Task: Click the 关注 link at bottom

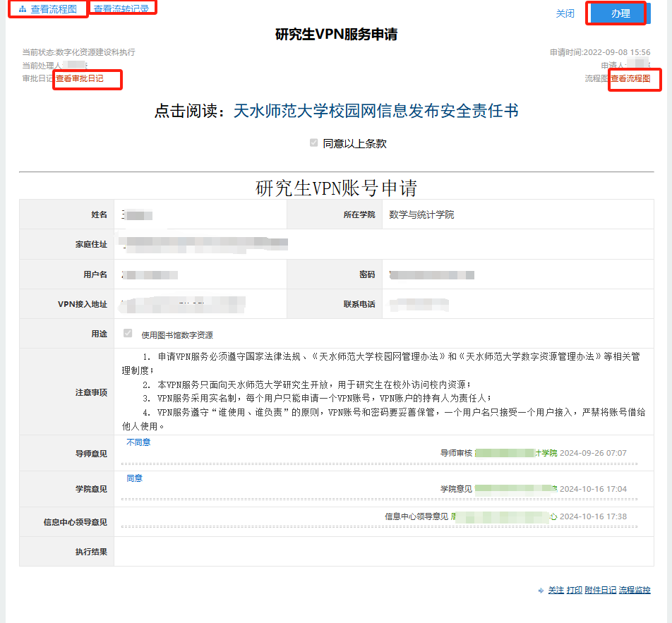Action: (x=556, y=591)
